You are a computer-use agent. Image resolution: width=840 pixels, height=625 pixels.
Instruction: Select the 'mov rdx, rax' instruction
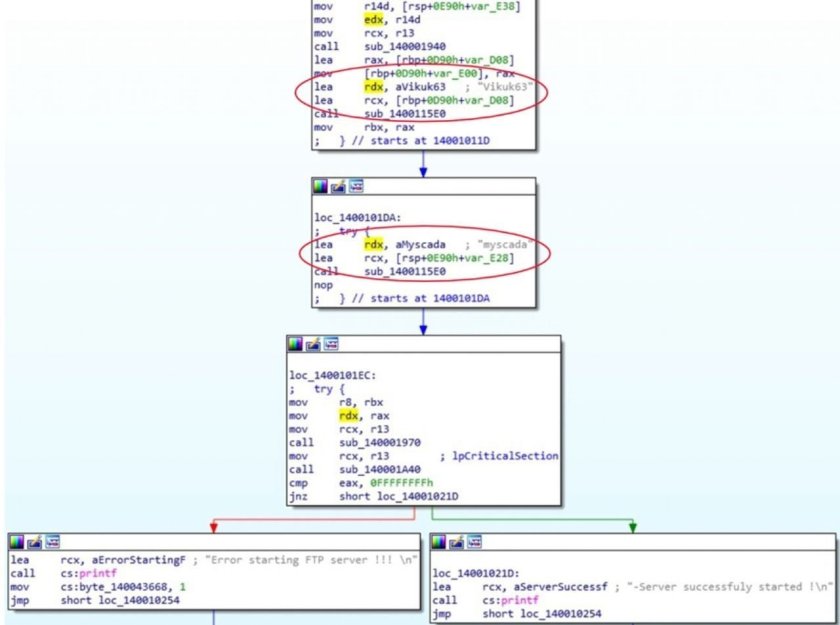(x=340, y=416)
